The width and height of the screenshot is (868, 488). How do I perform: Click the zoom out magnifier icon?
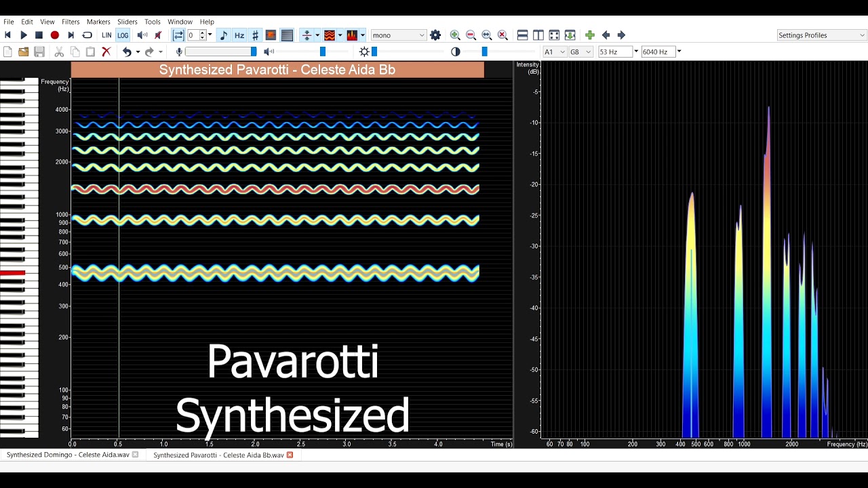[471, 35]
